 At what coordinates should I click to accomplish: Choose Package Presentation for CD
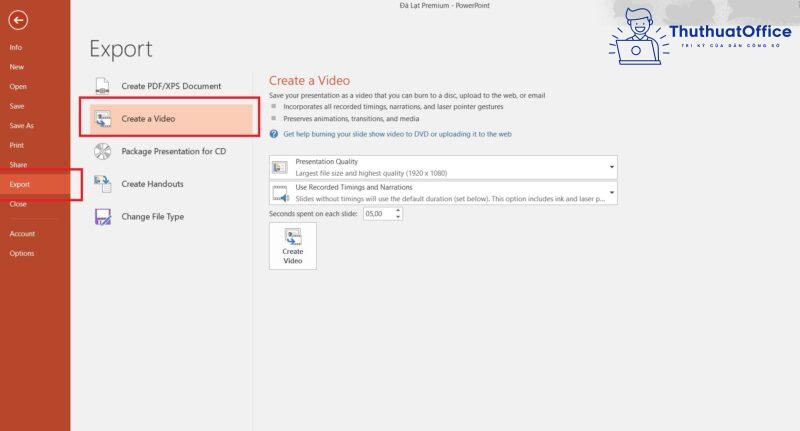coord(171,151)
